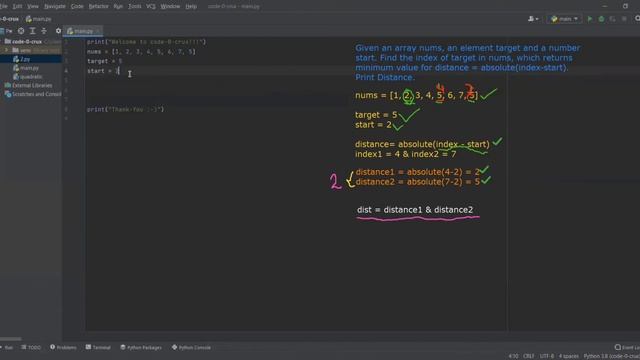
Task: Click the print Welcome code line
Action: pyautogui.click(x=147, y=42)
